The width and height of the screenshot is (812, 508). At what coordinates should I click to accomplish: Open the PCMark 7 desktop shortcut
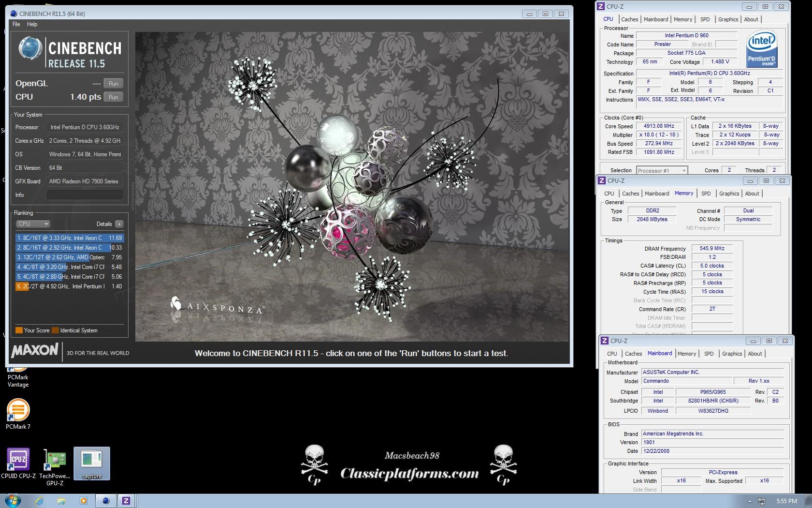pos(18,414)
